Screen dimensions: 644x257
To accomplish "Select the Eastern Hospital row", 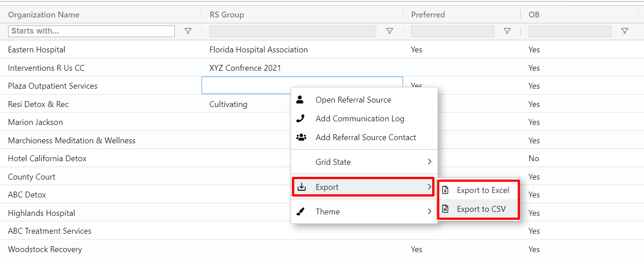I will [x=37, y=50].
